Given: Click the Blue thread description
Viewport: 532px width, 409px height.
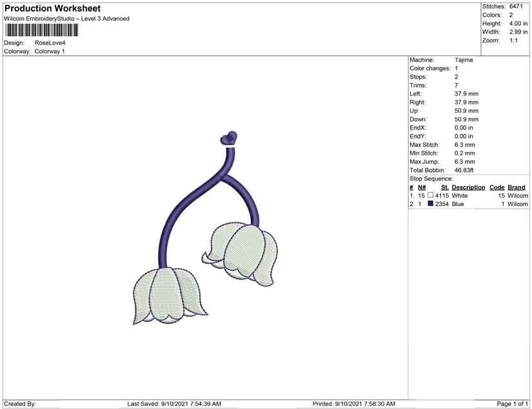Looking at the screenshot, I should click(x=458, y=204).
